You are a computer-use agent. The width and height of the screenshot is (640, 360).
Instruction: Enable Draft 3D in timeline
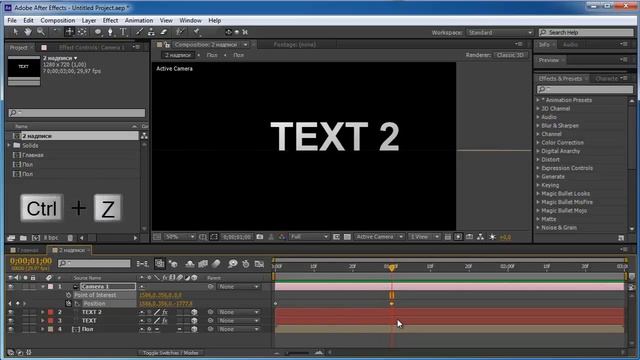click(x=173, y=264)
